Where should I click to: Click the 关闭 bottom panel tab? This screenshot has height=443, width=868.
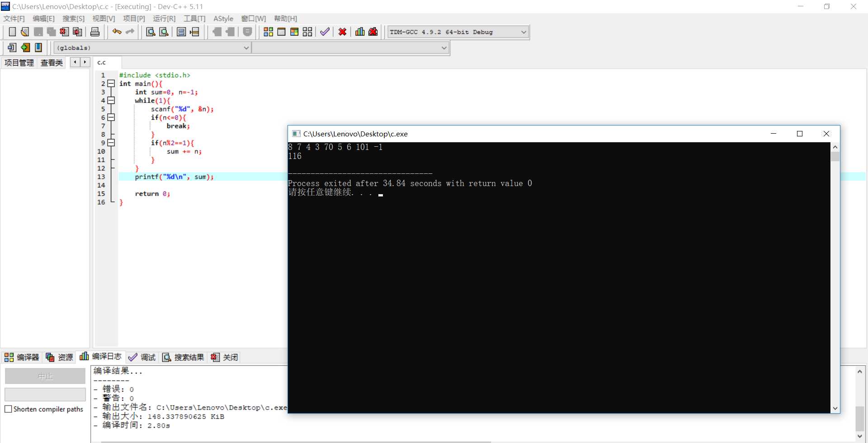point(224,357)
